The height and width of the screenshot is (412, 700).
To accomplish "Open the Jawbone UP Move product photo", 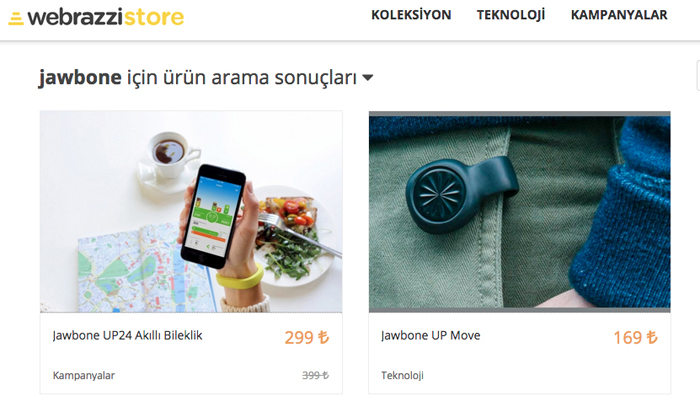I will coord(520,212).
